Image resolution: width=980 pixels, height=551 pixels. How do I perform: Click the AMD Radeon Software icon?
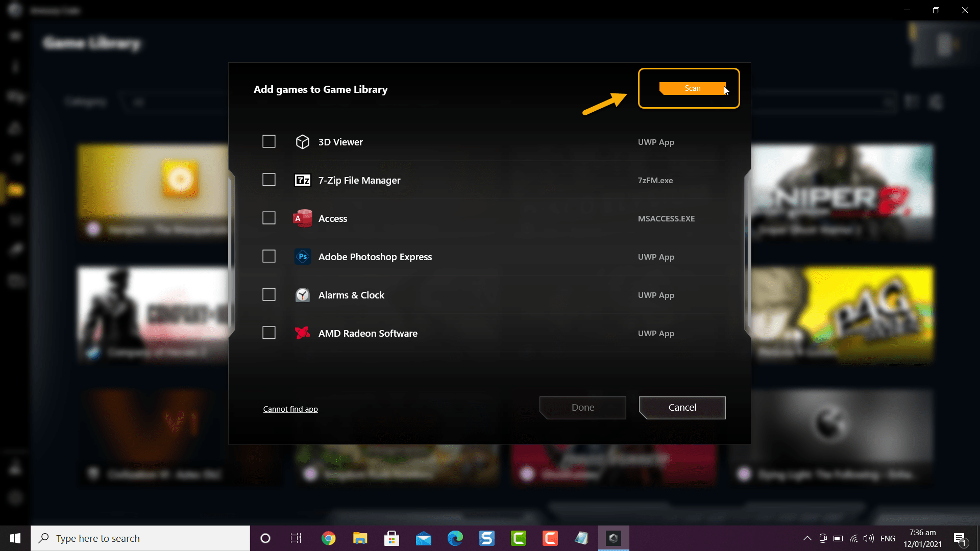pyautogui.click(x=302, y=333)
